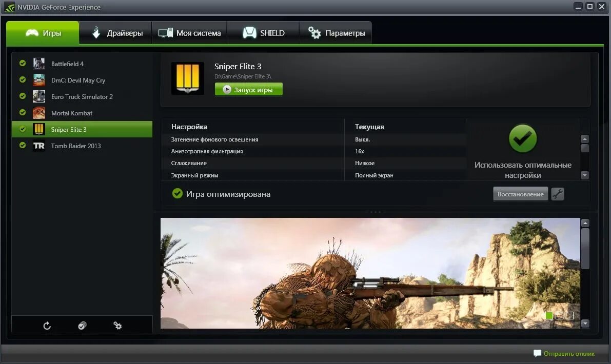This screenshot has width=611, height=364.
Task: Click Mortal Kombat optimized check mark
Action: click(x=23, y=112)
